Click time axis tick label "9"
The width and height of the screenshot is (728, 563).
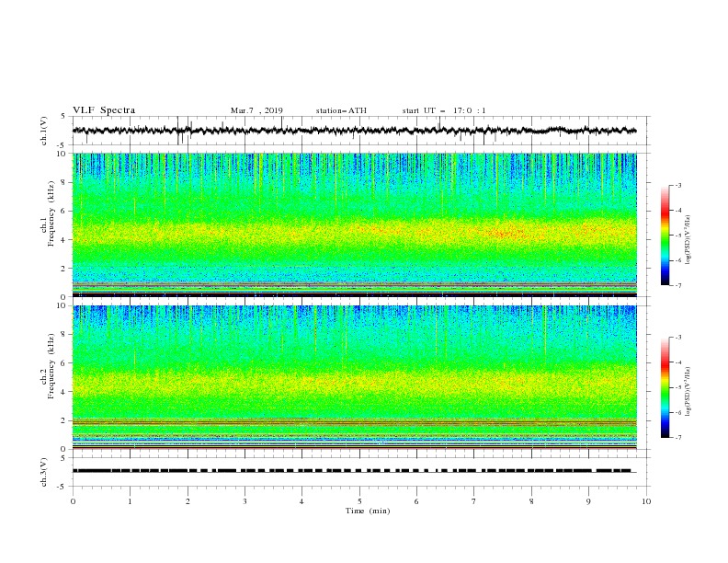pos(588,501)
